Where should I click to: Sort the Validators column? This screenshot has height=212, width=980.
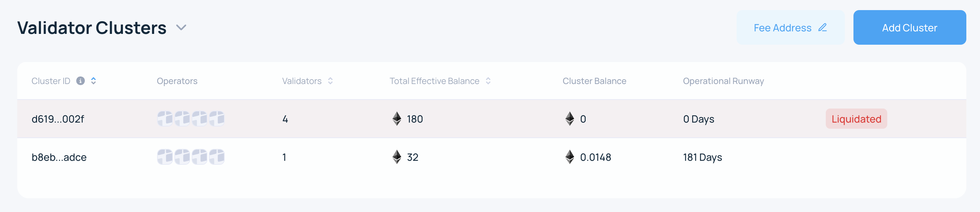[330, 81]
